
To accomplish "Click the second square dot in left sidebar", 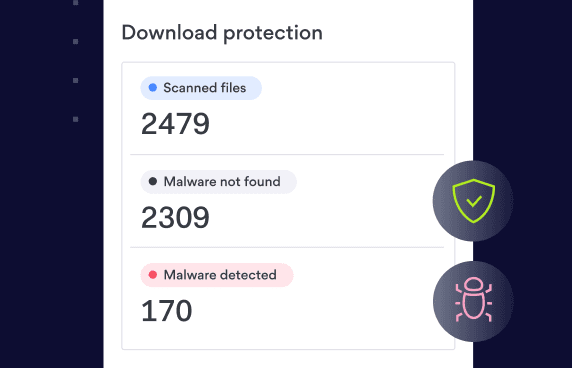I will click(76, 42).
